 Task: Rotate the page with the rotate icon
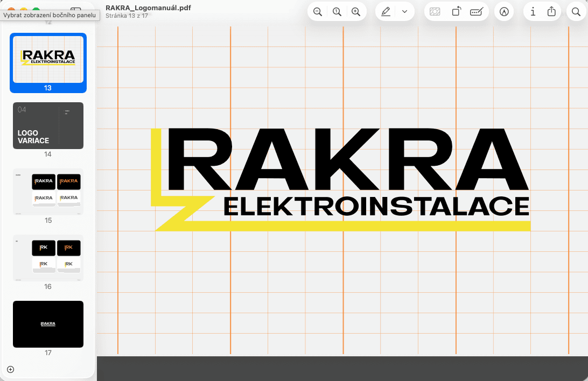[x=456, y=12]
